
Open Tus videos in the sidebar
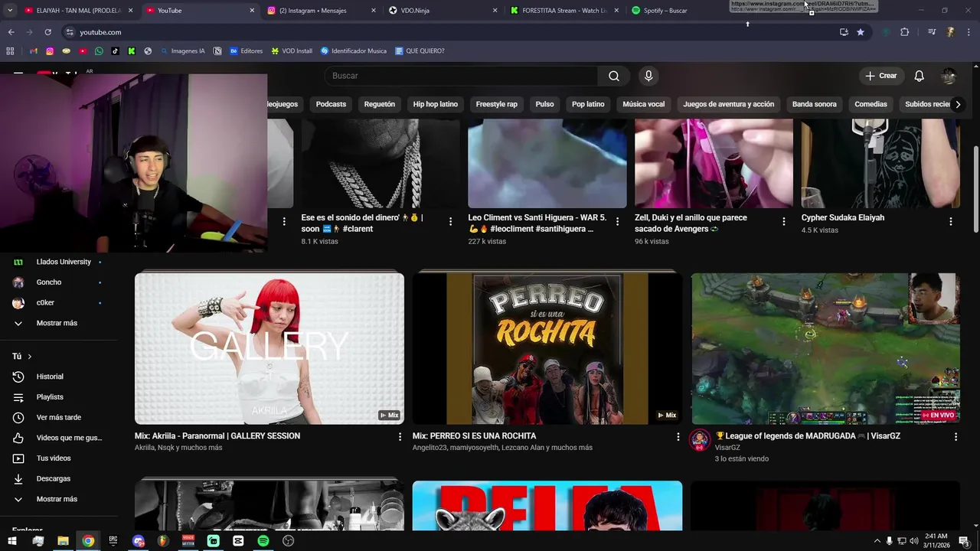54,458
